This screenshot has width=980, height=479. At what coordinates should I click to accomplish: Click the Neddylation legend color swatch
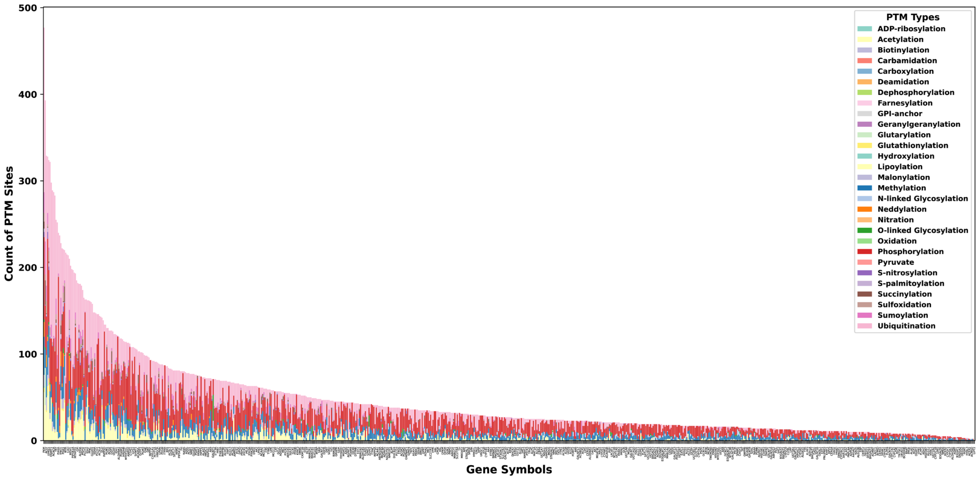click(864, 209)
